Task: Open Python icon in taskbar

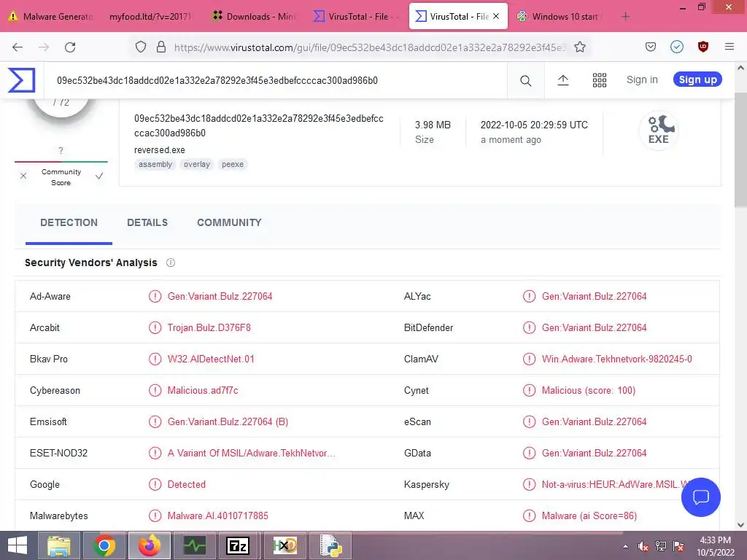Action: click(331, 545)
